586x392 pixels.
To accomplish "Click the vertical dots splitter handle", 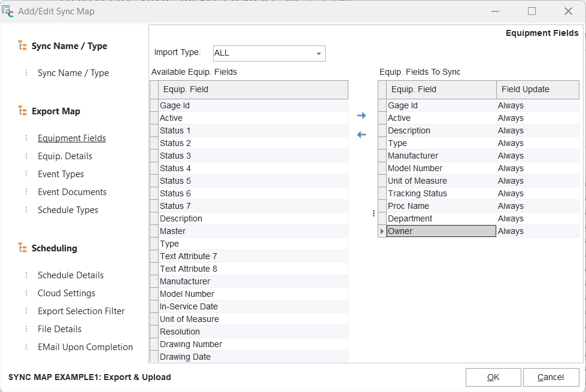I will click(x=374, y=213).
